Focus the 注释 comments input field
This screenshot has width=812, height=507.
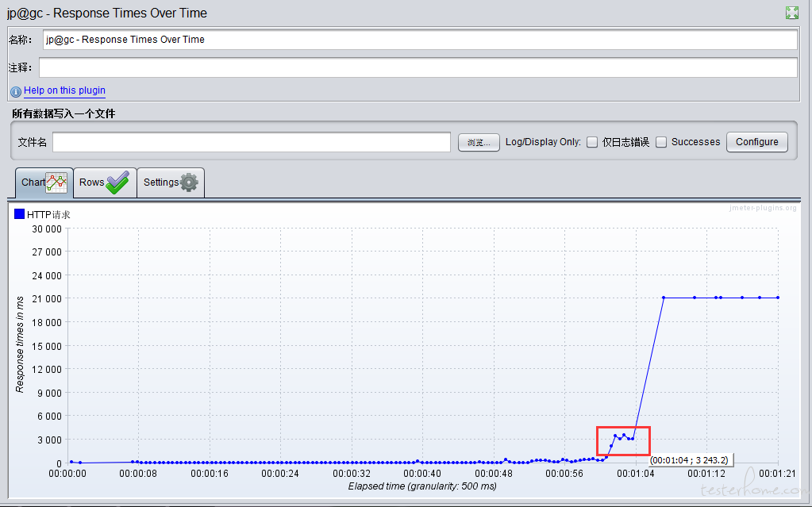coord(418,67)
